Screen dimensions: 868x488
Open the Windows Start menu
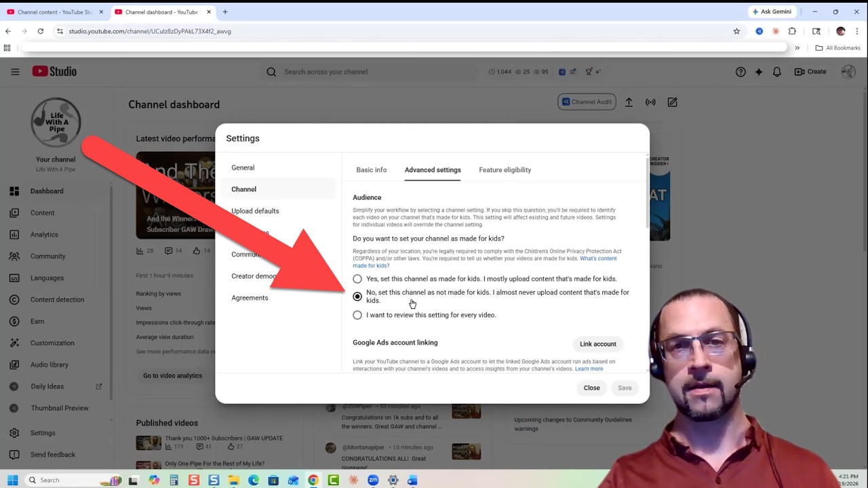coord(12,480)
